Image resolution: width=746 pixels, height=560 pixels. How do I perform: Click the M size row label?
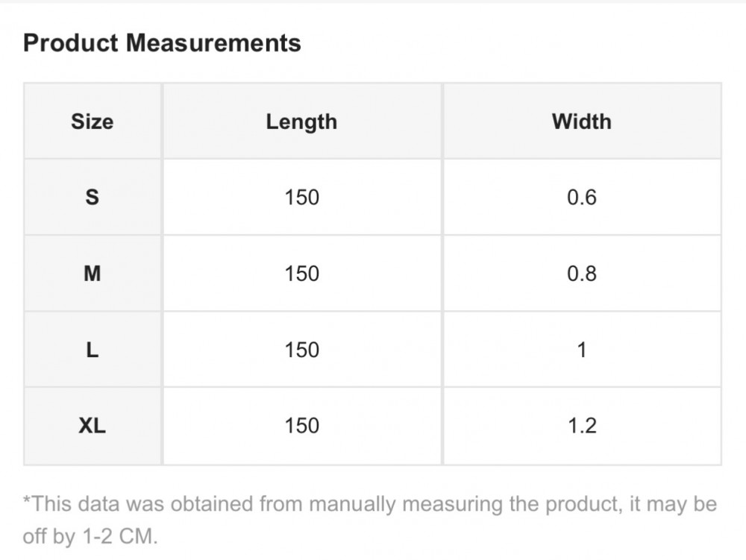[93, 274]
